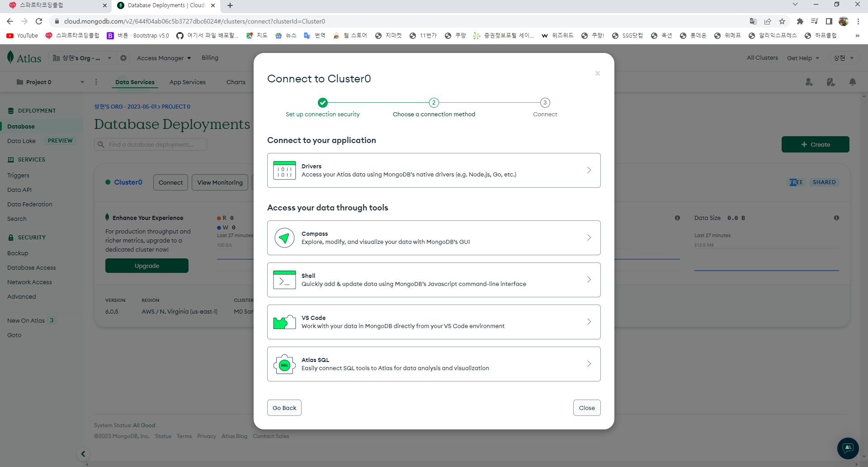The image size is (868, 467).
Task: Expand the Shell row chevron
Action: point(589,280)
